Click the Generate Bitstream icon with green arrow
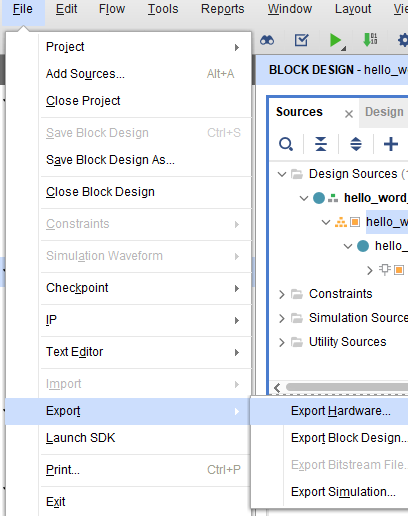Viewport: 408px width, 516px height. coord(370,40)
